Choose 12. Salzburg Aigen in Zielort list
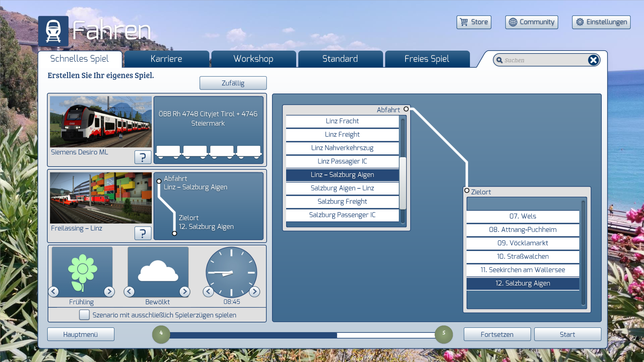The image size is (644, 362). point(523,283)
